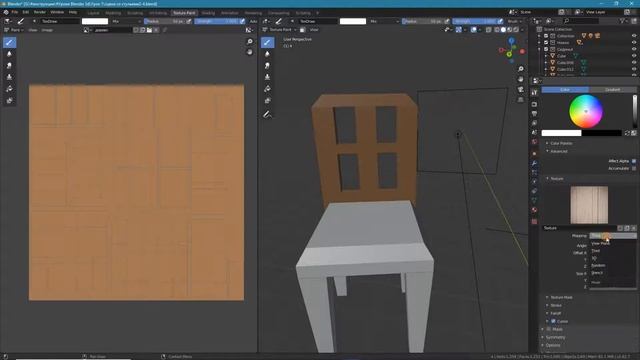Open the Render properties tab
This screenshot has width=640, height=360.
coord(534,104)
